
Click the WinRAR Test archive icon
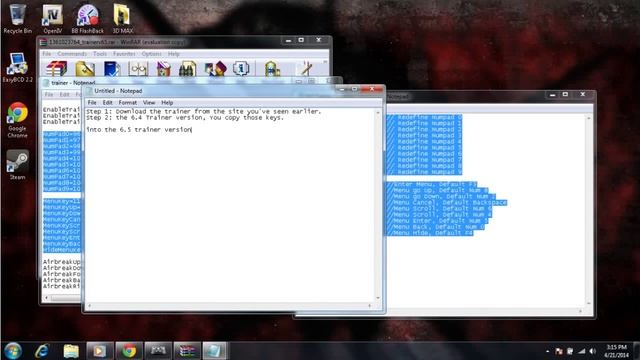coord(111,69)
